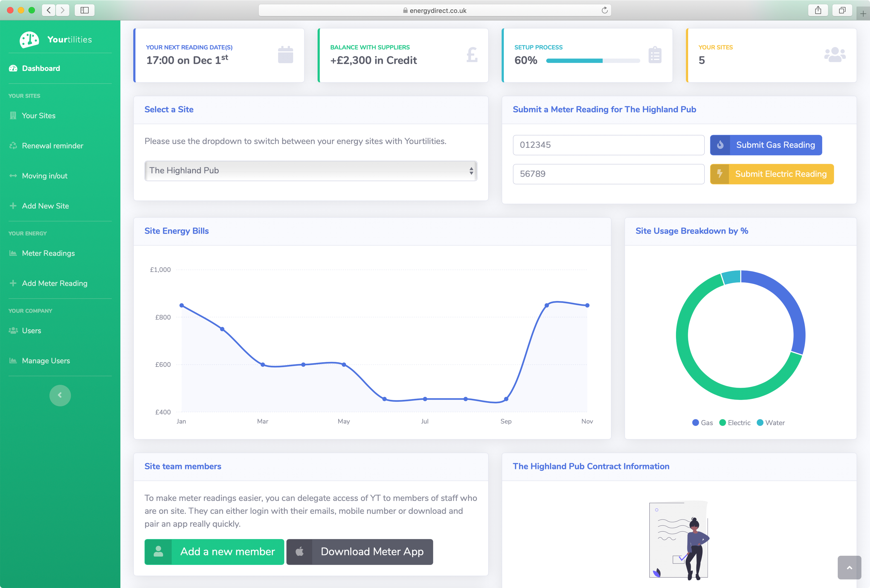Toggle the Safari sidebar button
This screenshot has width=870, height=588.
pos(84,10)
